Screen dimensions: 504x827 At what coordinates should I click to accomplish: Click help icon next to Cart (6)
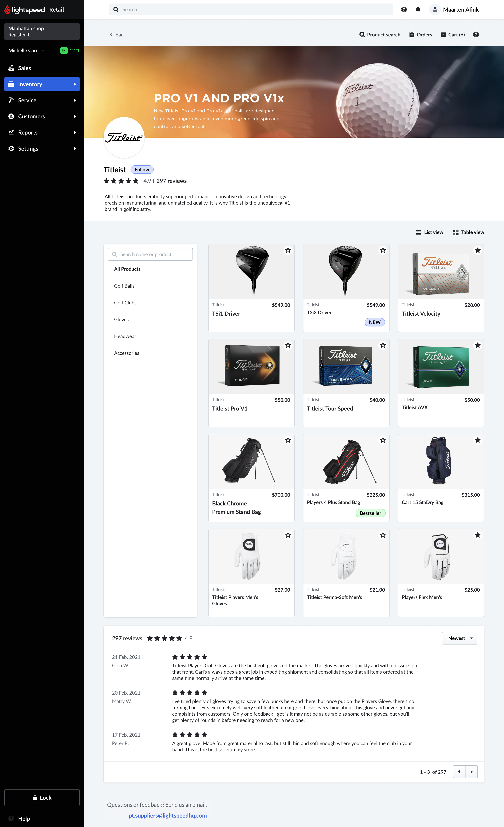[x=476, y=35]
